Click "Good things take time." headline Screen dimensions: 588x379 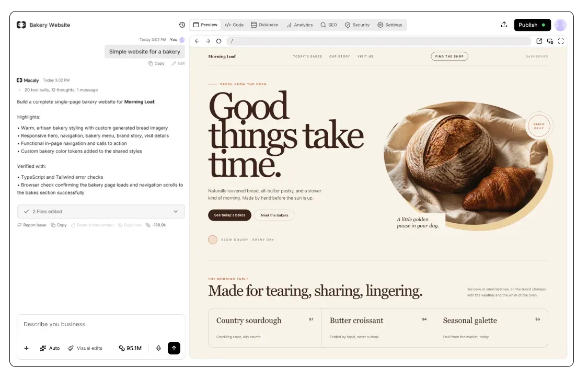click(286, 135)
